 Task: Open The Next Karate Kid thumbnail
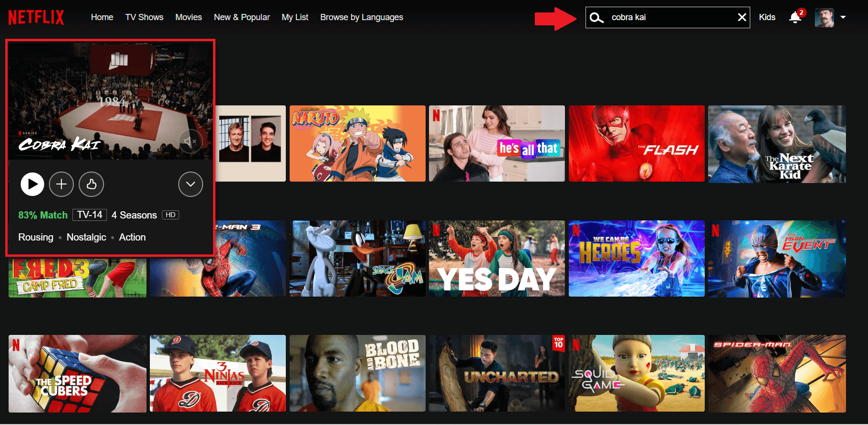777,144
